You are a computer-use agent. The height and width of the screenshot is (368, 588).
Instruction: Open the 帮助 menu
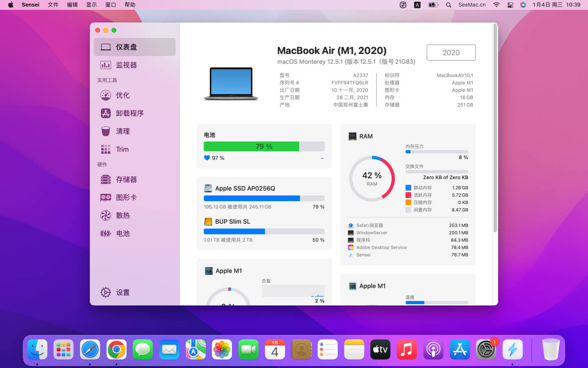point(130,5)
